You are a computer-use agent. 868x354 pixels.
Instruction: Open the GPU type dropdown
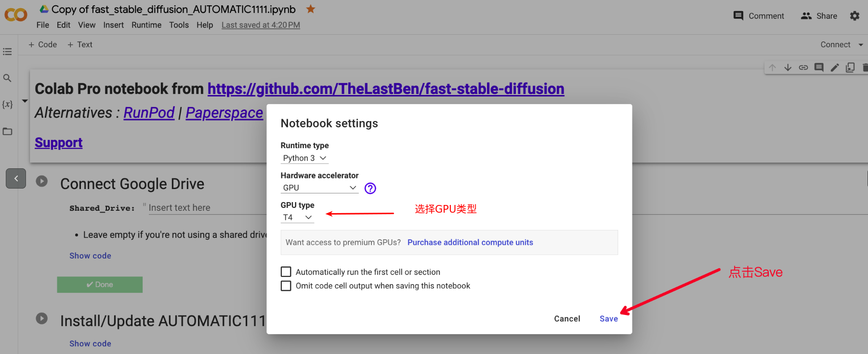click(x=297, y=217)
